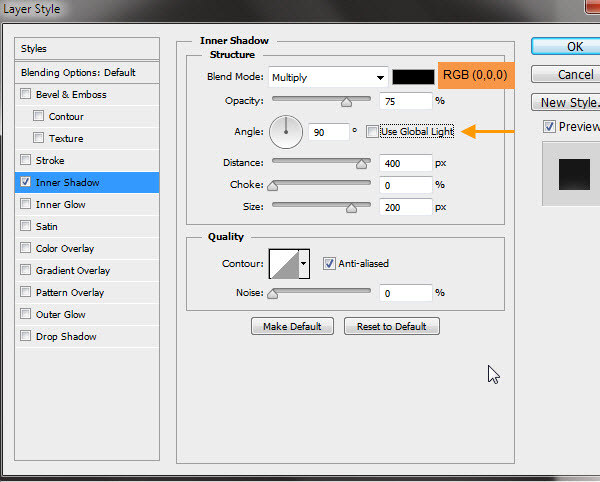Enable Use Global Light checkbox
Viewport: 600px width, 482px height.
point(373,132)
